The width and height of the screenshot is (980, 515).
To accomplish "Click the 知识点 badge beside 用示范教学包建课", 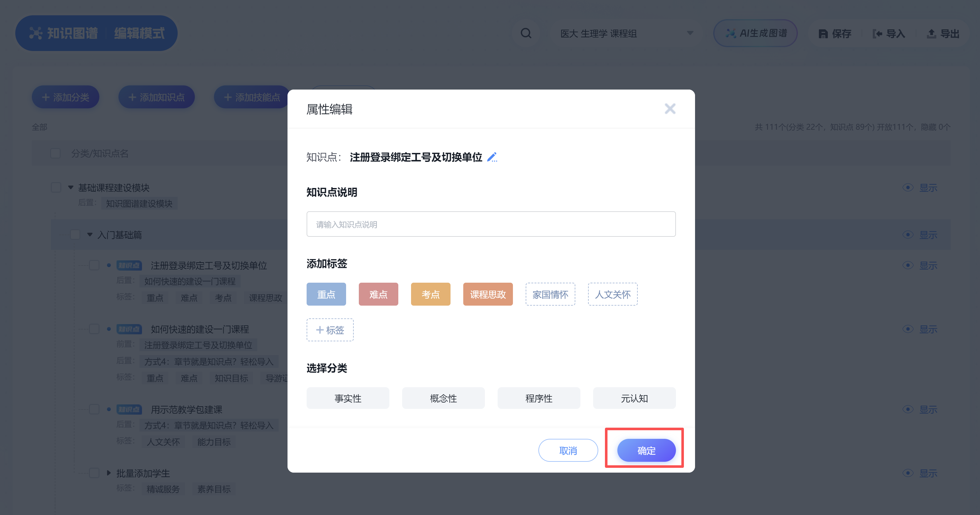I will 129,410.
